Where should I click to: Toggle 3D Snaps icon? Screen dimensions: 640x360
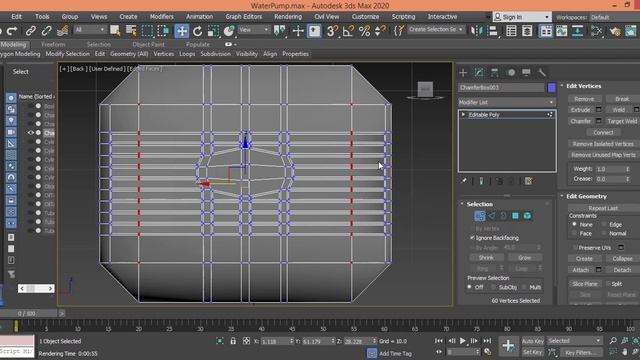point(333,31)
